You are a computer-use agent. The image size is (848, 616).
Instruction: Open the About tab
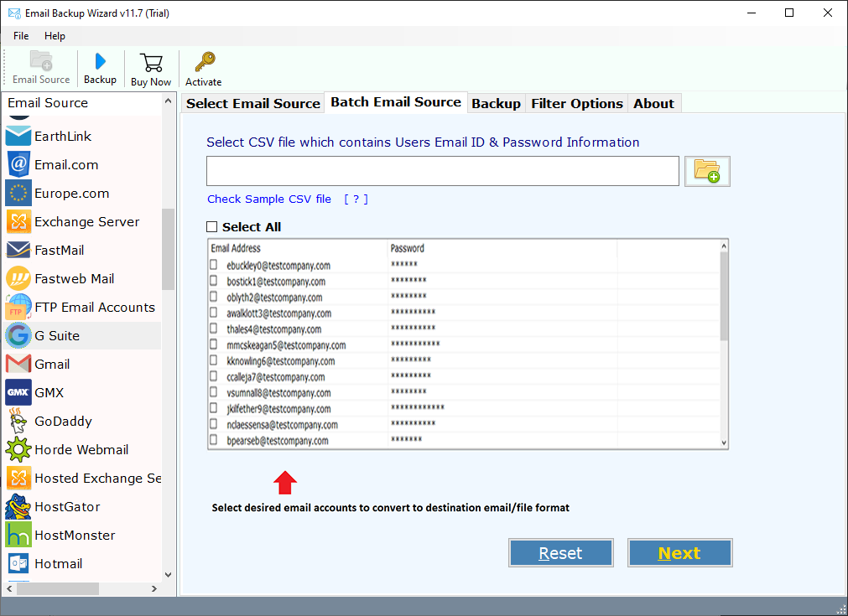click(654, 103)
